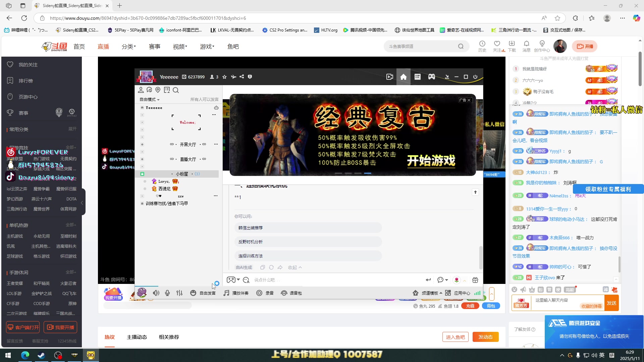Click the favorite star icon beside channel ID
Image resolution: width=644 pixels, height=362 pixels.
pyautogui.click(x=224, y=77)
